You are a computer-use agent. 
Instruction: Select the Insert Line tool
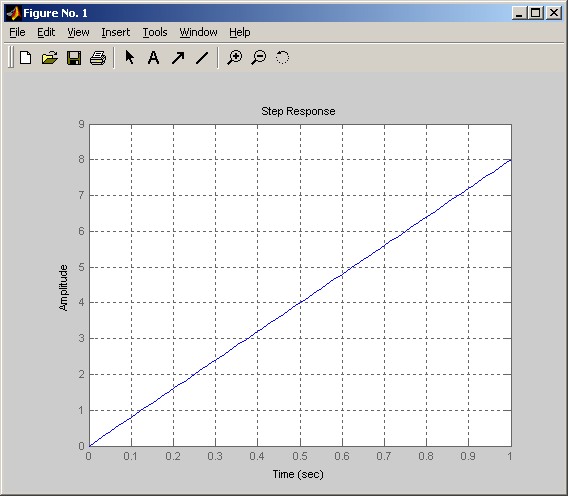click(x=202, y=58)
